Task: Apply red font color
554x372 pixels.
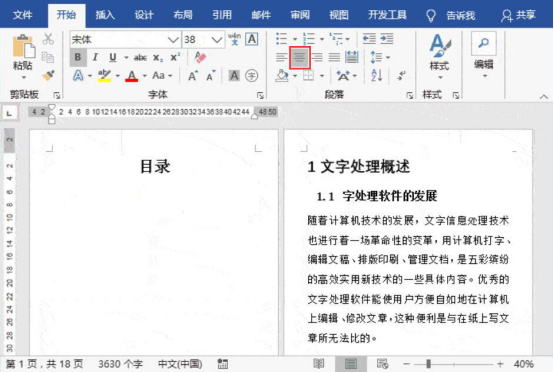Action: tap(131, 76)
